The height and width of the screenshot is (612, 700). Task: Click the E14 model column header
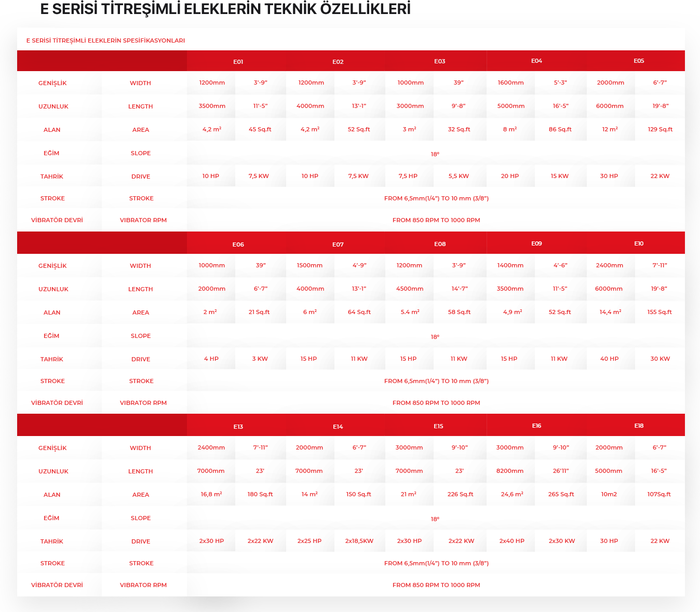338,427
